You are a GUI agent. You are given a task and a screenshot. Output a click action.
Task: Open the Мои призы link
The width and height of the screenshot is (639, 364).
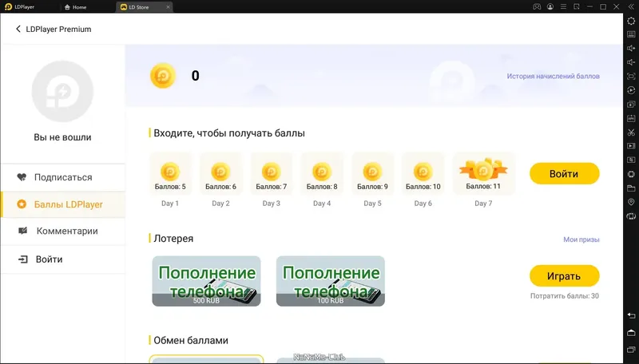tap(581, 239)
